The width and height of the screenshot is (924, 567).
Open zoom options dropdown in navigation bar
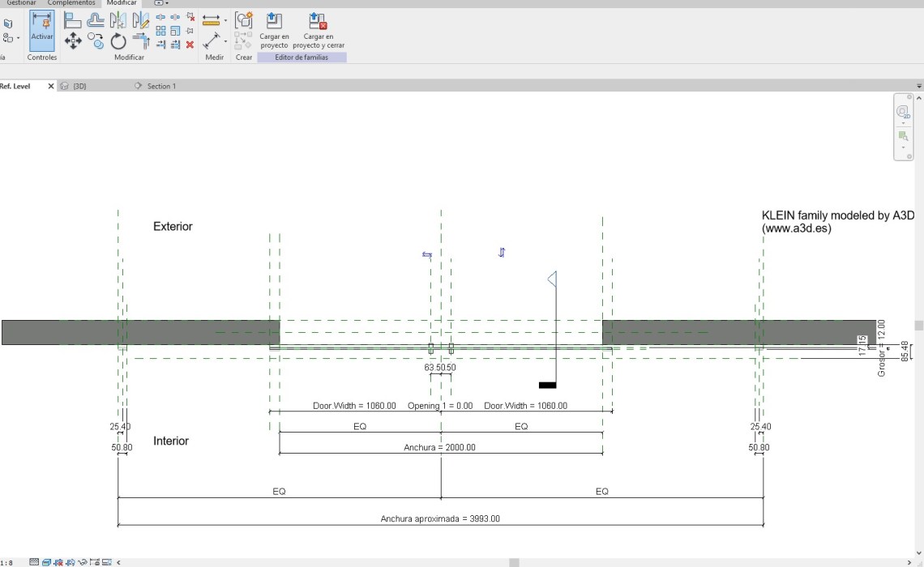(903, 148)
